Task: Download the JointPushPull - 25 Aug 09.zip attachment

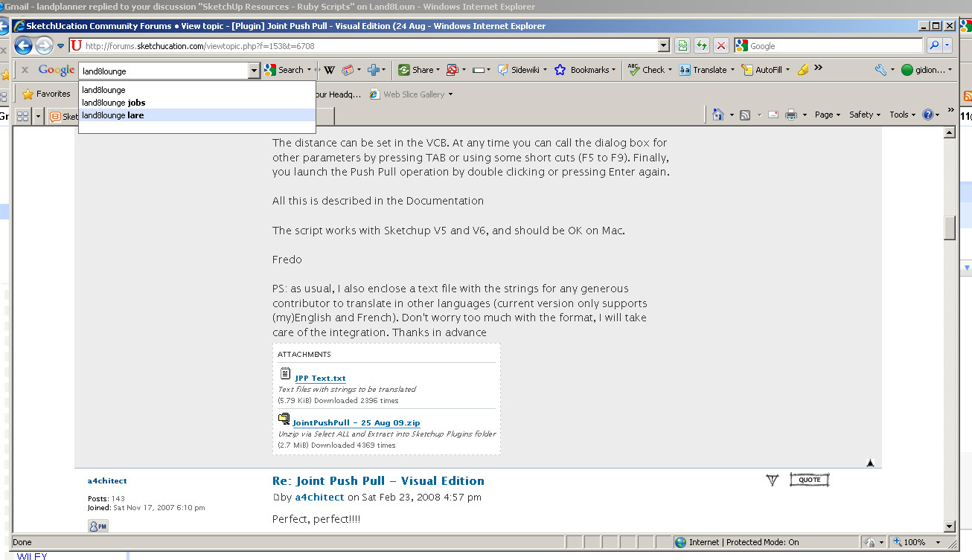Action: (x=356, y=422)
